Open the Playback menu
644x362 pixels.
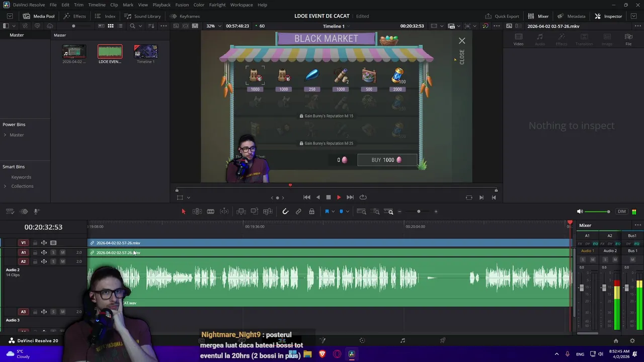162,5
